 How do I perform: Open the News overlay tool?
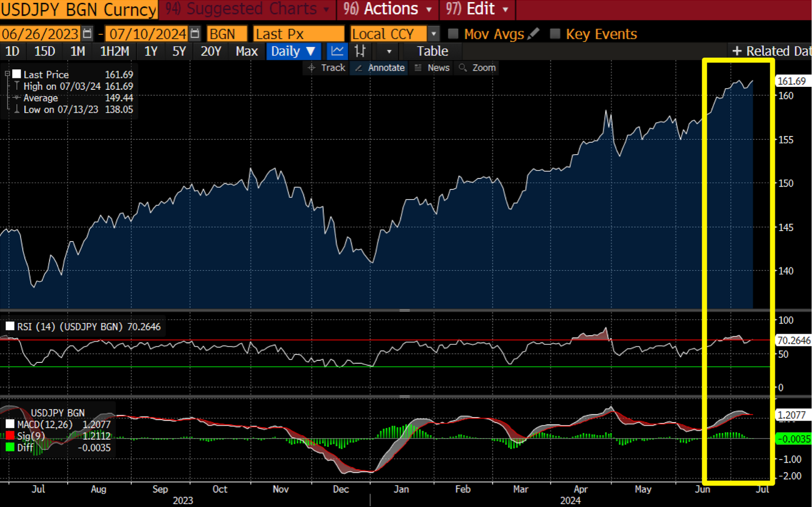coord(432,68)
